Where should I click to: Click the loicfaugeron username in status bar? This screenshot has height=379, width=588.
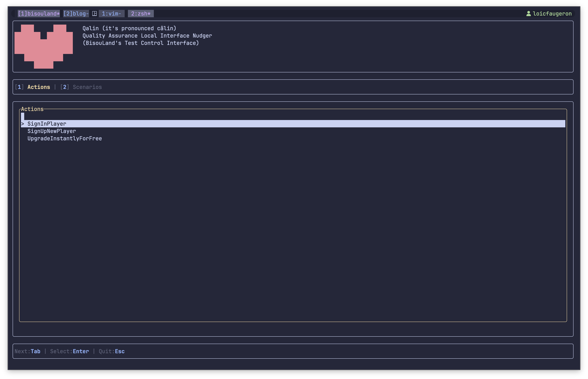552,13
